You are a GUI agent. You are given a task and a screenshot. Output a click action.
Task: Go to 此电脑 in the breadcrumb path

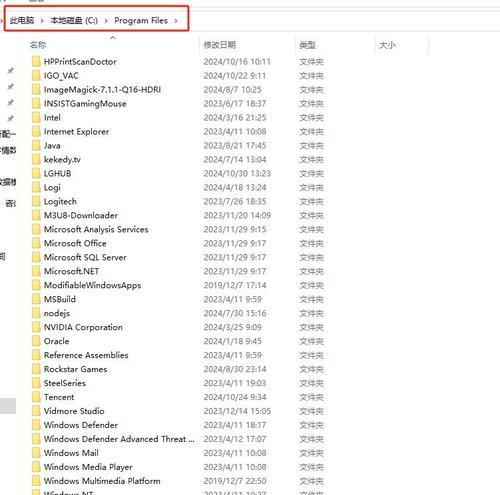tap(22, 21)
